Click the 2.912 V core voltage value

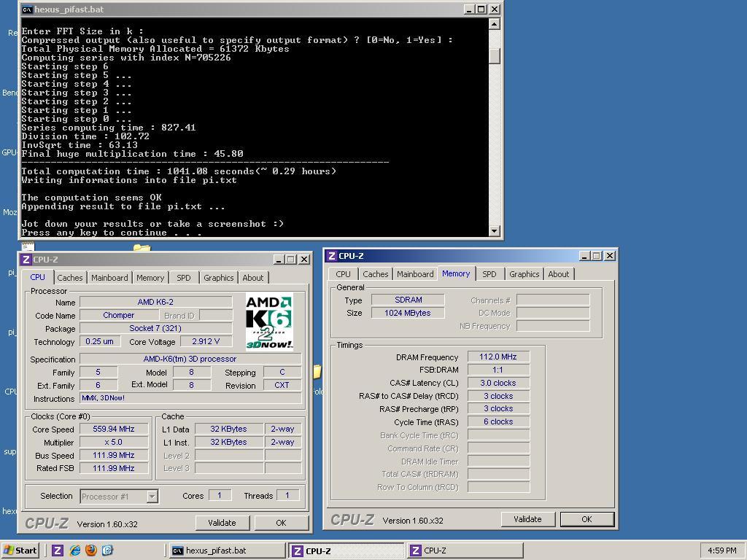pyautogui.click(x=206, y=341)
